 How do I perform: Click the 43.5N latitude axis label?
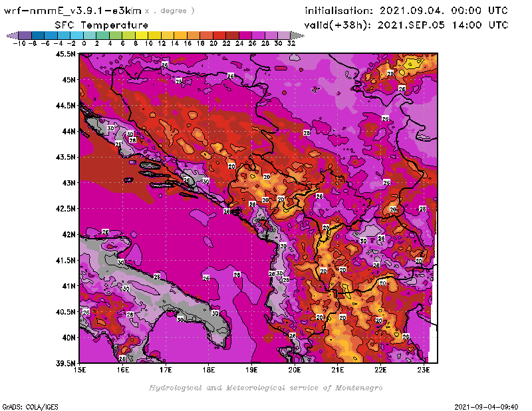pos(65,157)
